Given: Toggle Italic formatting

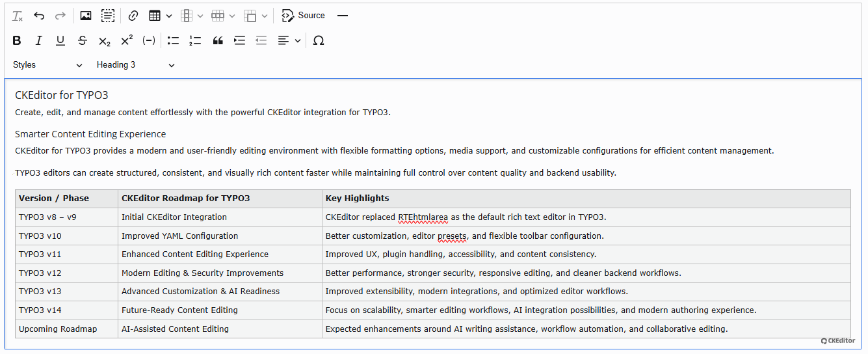Looking at the screenshot, I should click(38, 40).
